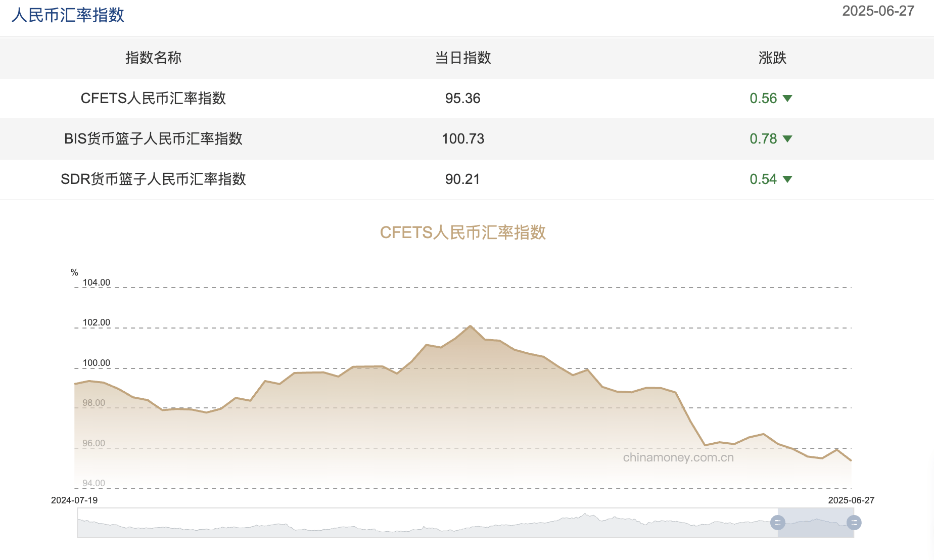Click the 0.56 change value
934x560 pixels.
(763, 98)
